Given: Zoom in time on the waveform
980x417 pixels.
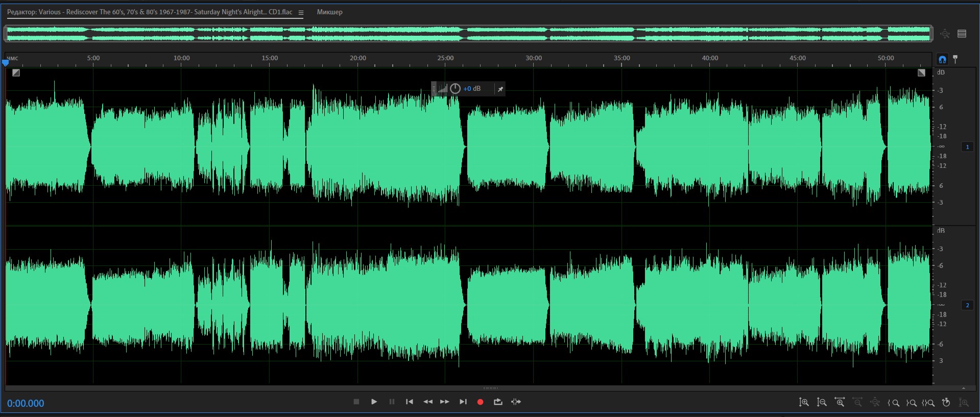Looking at the screenshot, I should click(840, 402).
